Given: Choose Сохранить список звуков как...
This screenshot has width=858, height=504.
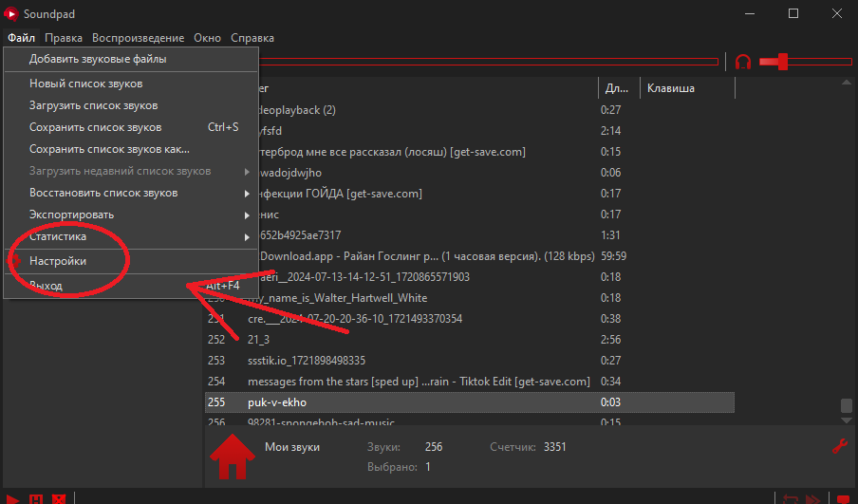Looking at the screenshot, I should pos(131,149).
